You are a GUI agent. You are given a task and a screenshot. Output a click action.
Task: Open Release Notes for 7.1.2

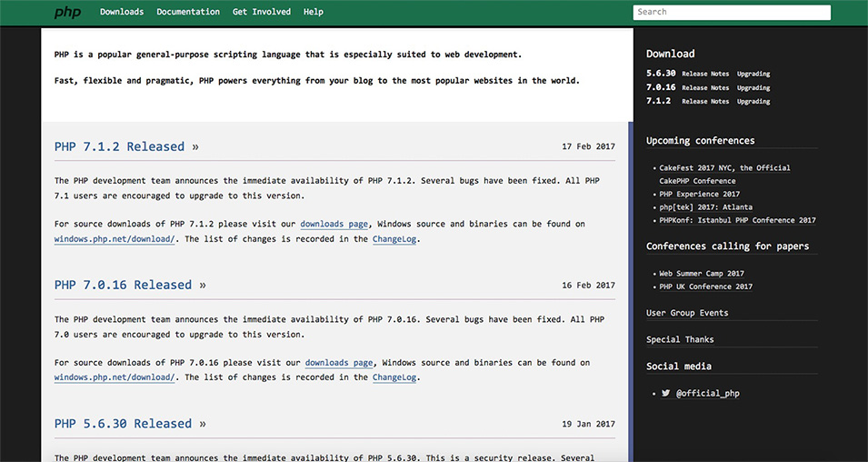[x=705, y=101]
